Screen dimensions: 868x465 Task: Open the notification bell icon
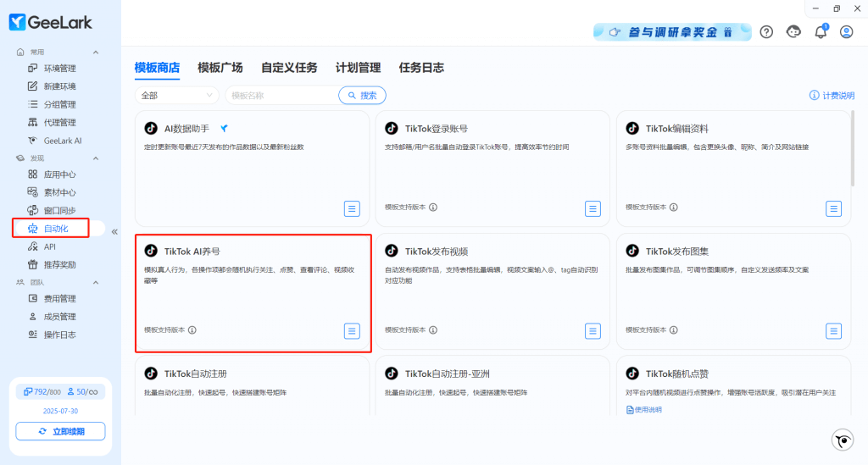pyautogui.click(x=820, y=31)
